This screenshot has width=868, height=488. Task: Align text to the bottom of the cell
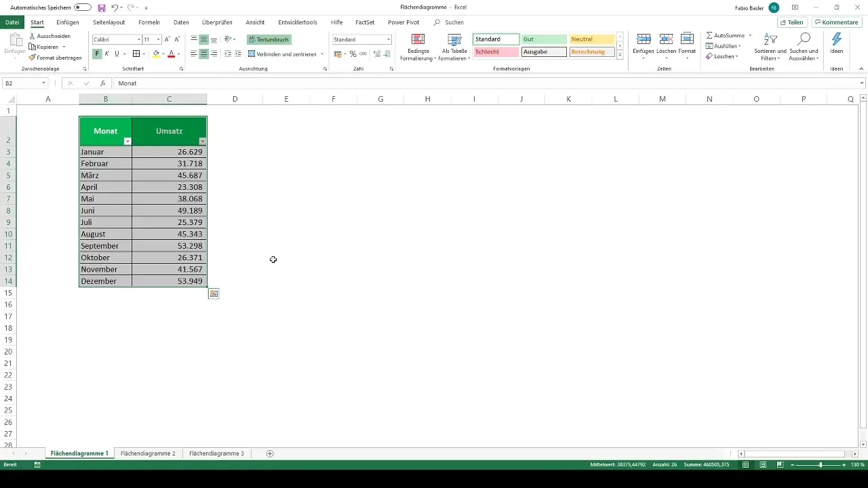pyautogui.click(x=214, y=39)
